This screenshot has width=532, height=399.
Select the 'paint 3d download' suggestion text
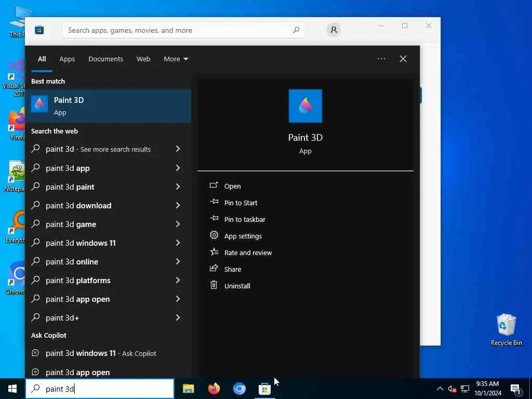click(x=78, y=206)
